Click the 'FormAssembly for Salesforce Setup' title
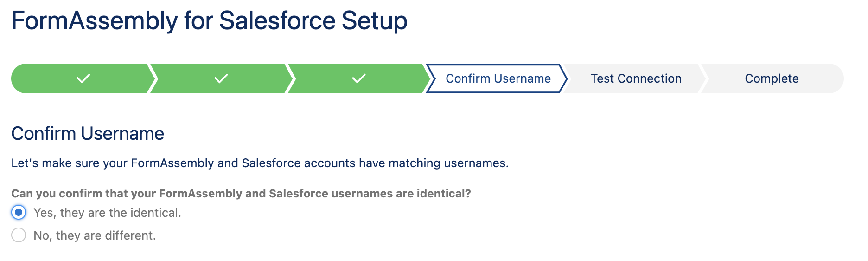The height and width of the screenshot is (261, 868). click(209, 21)
